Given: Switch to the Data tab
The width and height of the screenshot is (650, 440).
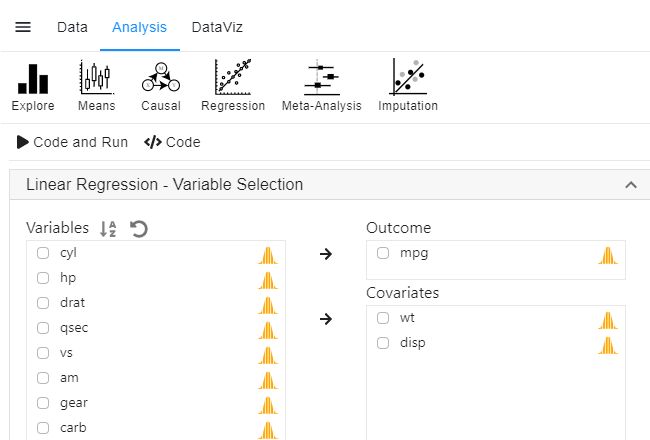Looking at the screenshot, I should 72,27.
